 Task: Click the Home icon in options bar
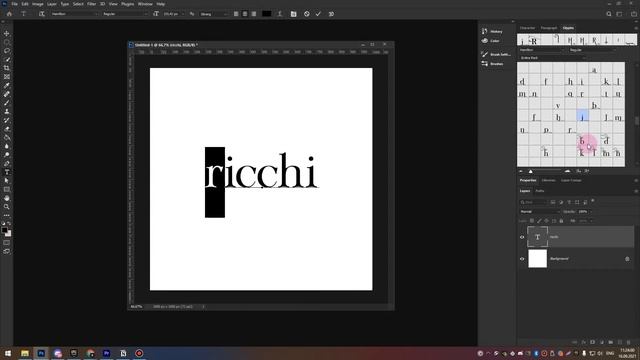[9, 14]
